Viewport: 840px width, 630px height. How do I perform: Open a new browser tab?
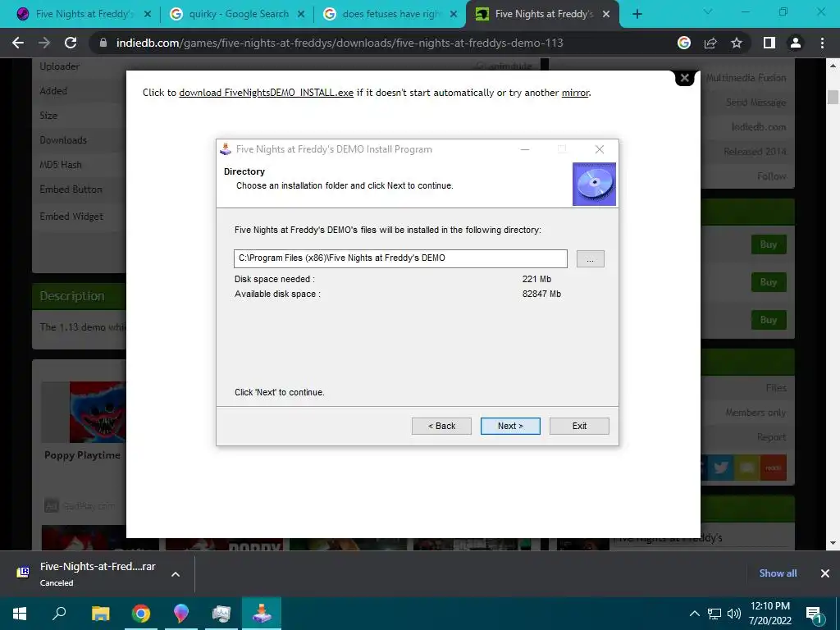coord(637,14)
